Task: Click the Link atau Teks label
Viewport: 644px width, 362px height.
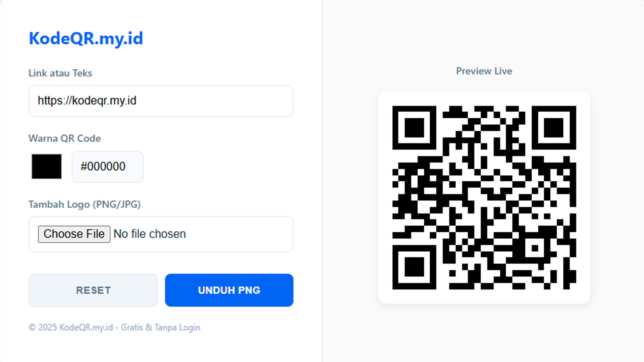Action: tap(60, 73)
